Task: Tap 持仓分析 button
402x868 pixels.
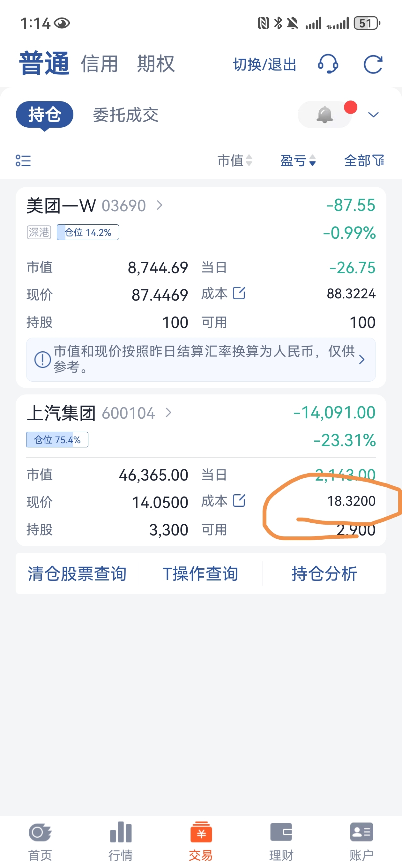Action: coord(324,573)
